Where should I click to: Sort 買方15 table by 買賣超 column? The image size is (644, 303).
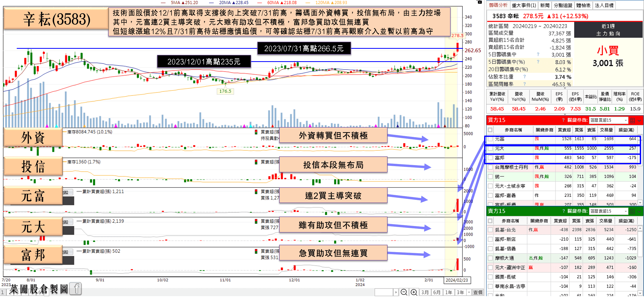pyautogui.click(x=564, y=130)
